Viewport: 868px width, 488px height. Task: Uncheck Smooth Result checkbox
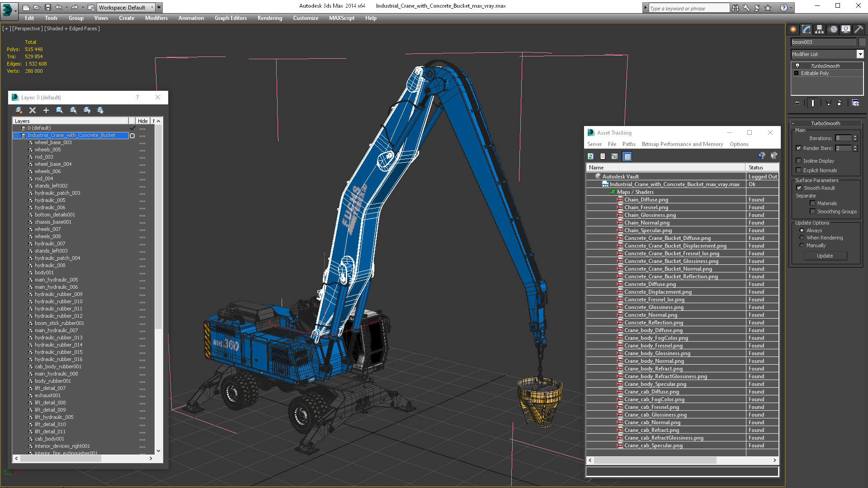coord(799,188)
